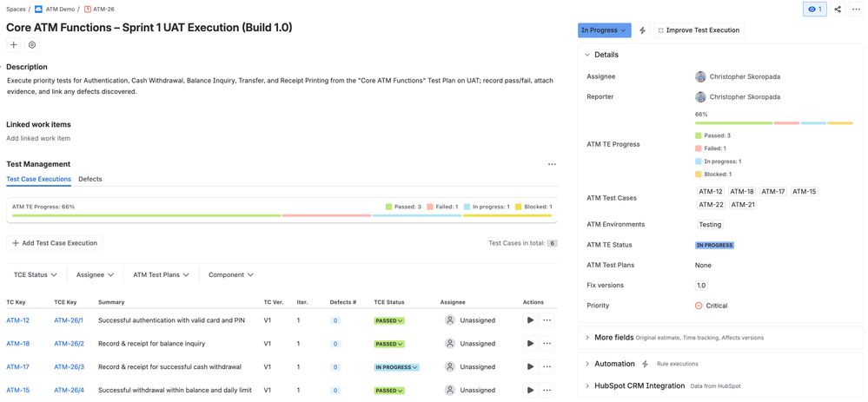This screenshot has width=868, height=402.
Task: Run the ATM-26/4 execution play button
Action: coord(530,390)
